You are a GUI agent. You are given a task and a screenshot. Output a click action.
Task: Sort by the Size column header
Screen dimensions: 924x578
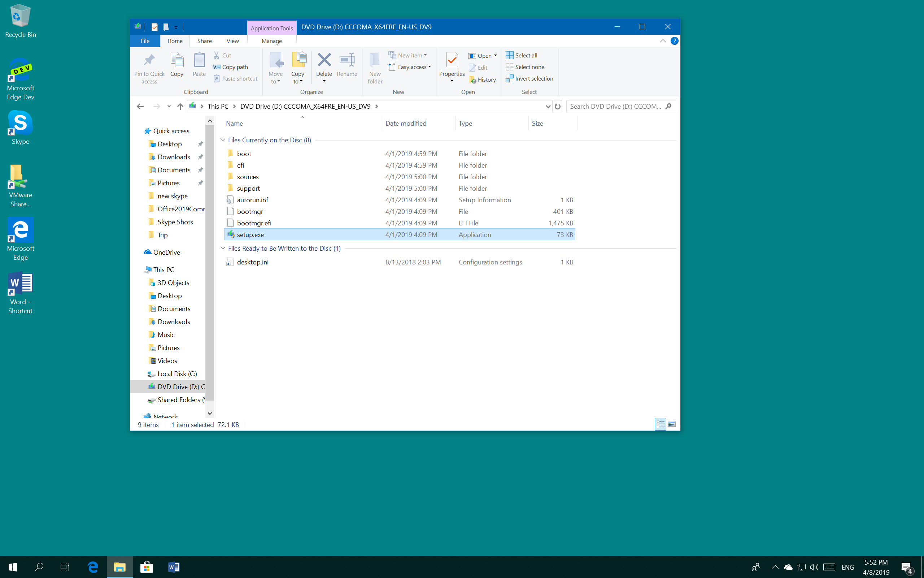pos(553,123)
